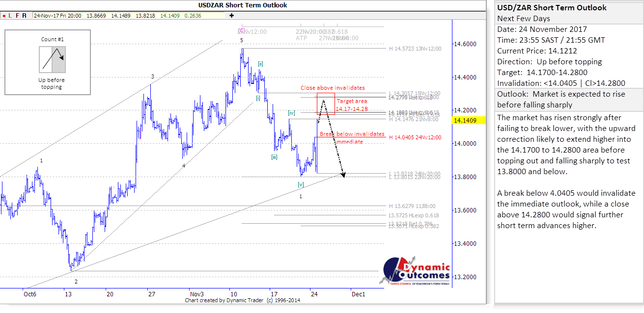Click the 'Current Price: 14.1212' line
The height and width of the screenshot is (313, 644).
point(537,51)
